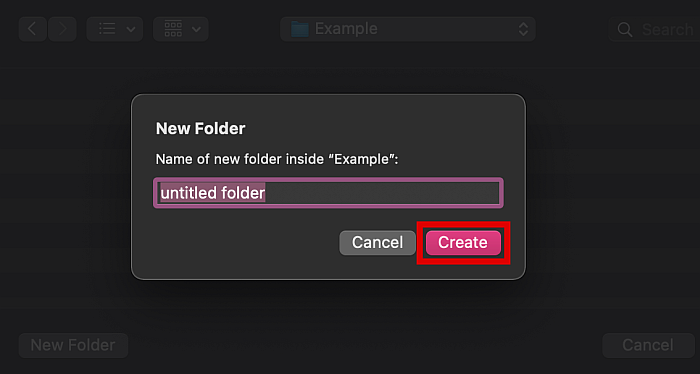This screenshot has height=374, width=700.
Task: Click the blue Example folder icon
Action: [300, 29]
